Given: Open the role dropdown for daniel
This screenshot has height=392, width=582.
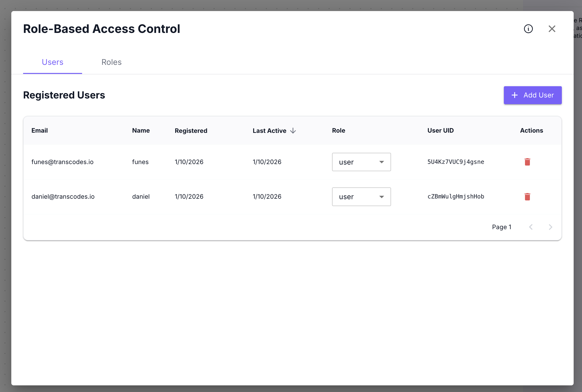Looking at the screenshot, I should [361, 197].
